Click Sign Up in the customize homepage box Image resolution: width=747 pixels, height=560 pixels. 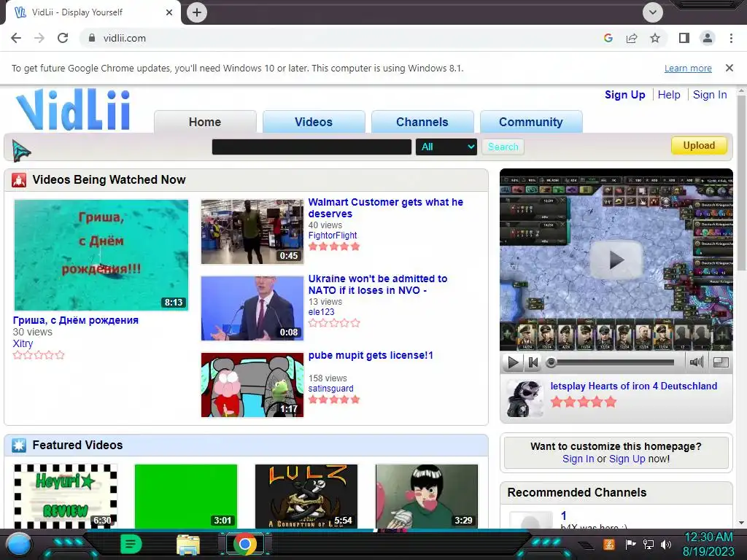627,459
